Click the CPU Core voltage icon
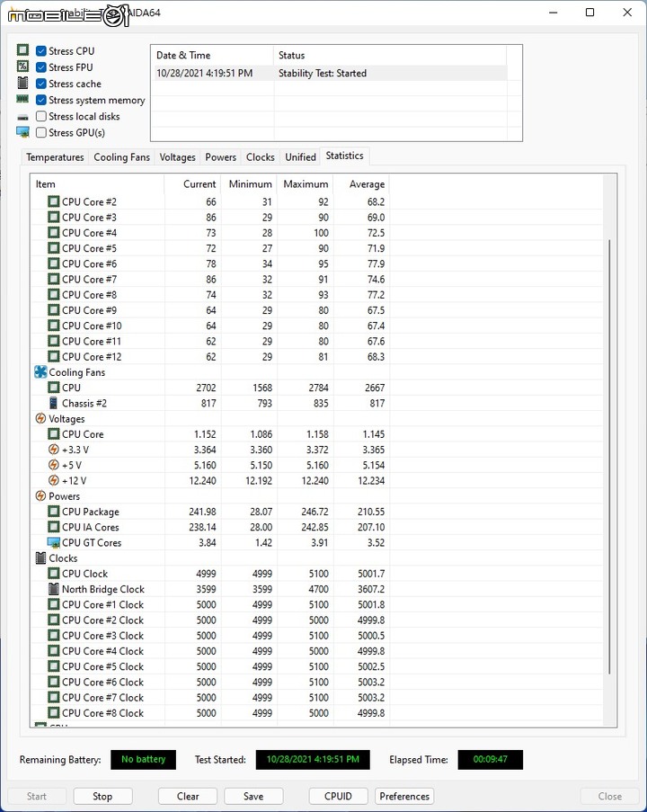The width and height of the screenshot is (647, 812). [x=54, y=434]
